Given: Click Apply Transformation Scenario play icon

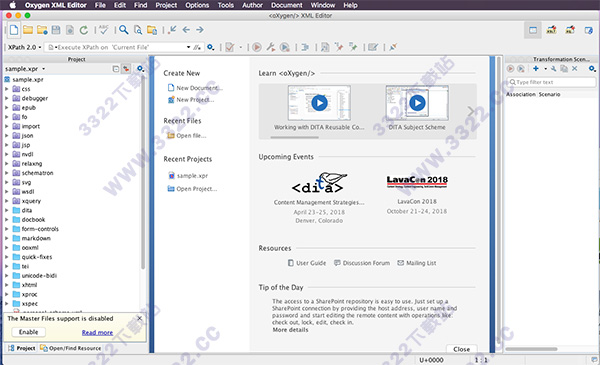Looking at the screenshot, I should (x=257, y=47).
